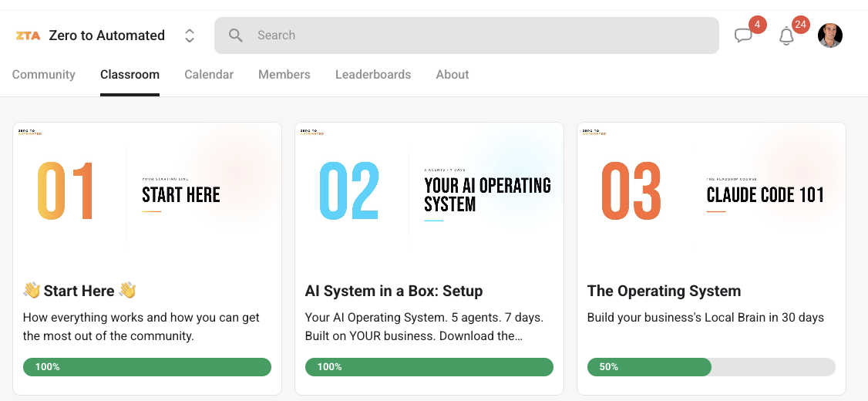Open the chat messages icon
Image resolution: width=868 pixels, height=401 pixels.
(743, 35)
